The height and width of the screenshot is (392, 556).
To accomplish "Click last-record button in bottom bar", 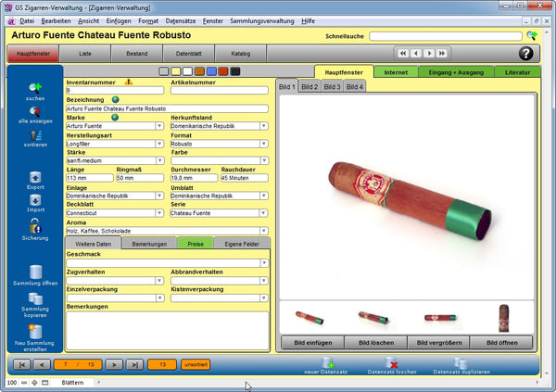I will click(x=134, y=364).
